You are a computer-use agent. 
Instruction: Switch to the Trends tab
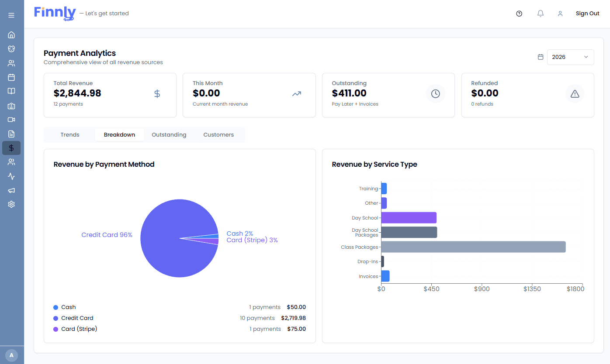69,134
